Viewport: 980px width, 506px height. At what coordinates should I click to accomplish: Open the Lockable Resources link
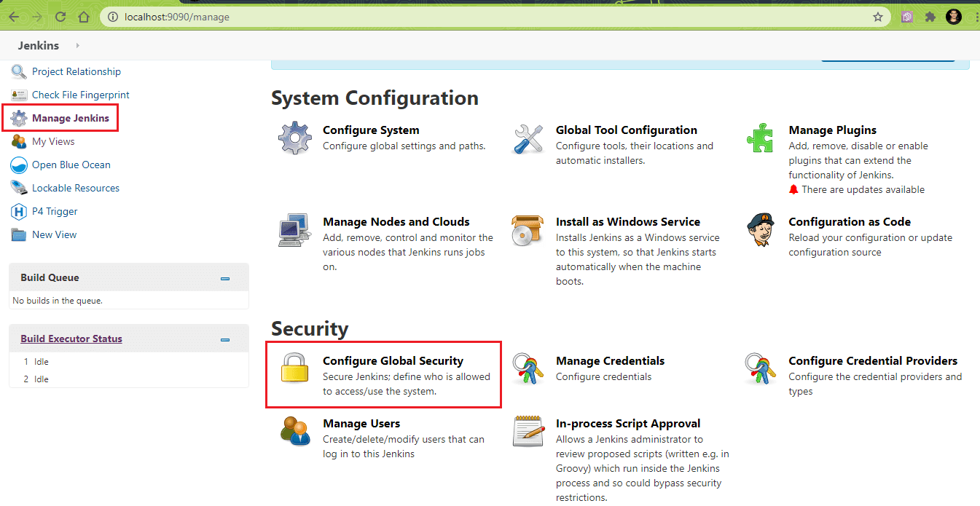tap(76, 188)
